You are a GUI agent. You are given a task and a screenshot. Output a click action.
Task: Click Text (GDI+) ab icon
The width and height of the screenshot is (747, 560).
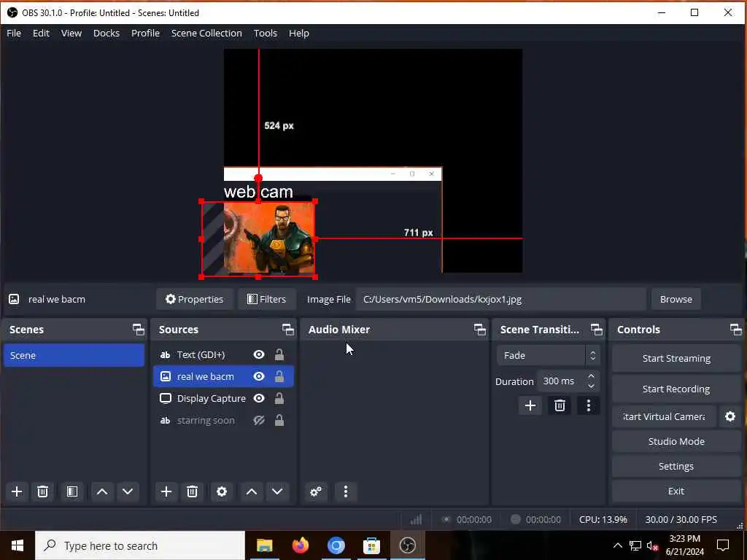tap(166, 355)
